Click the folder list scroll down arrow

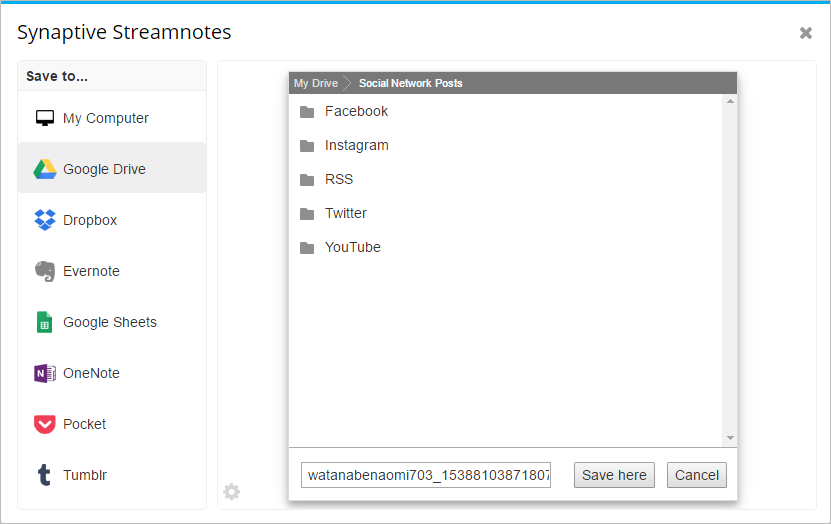730,438
